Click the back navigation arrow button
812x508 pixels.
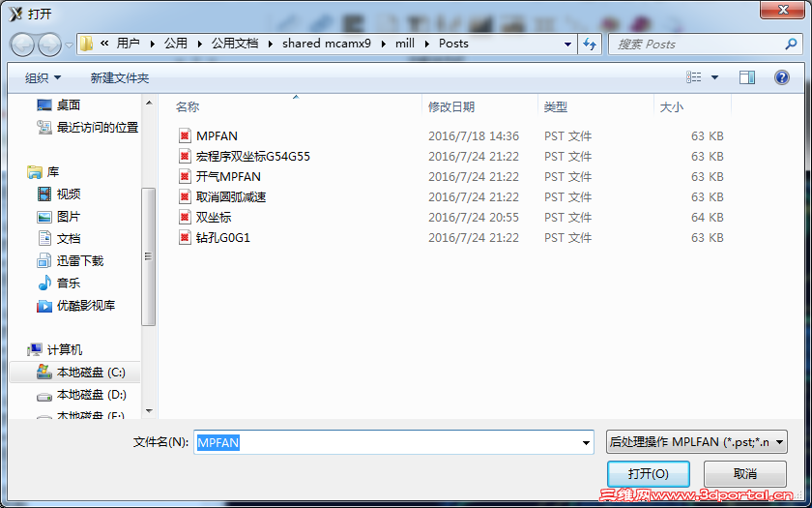click(22, 45)
